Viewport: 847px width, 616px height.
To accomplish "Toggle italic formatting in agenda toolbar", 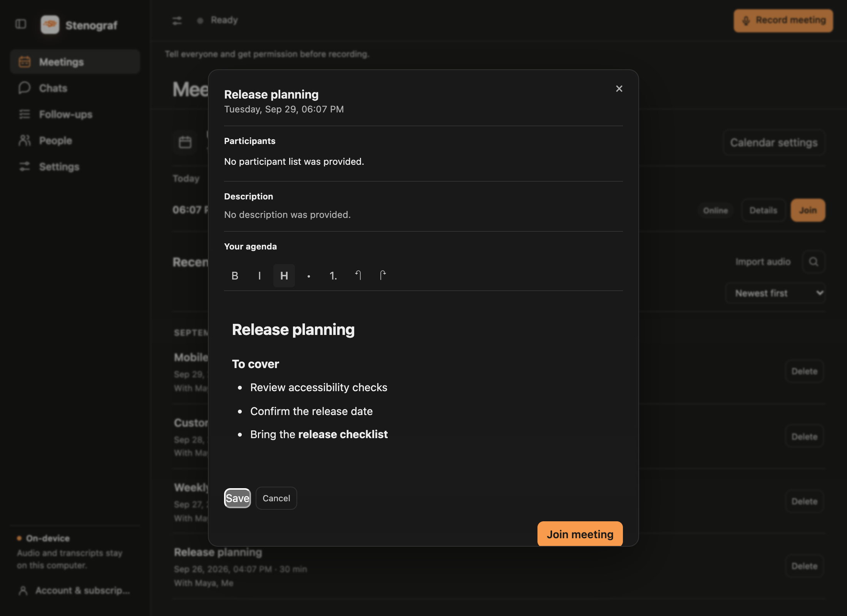I will click(259, 276).
